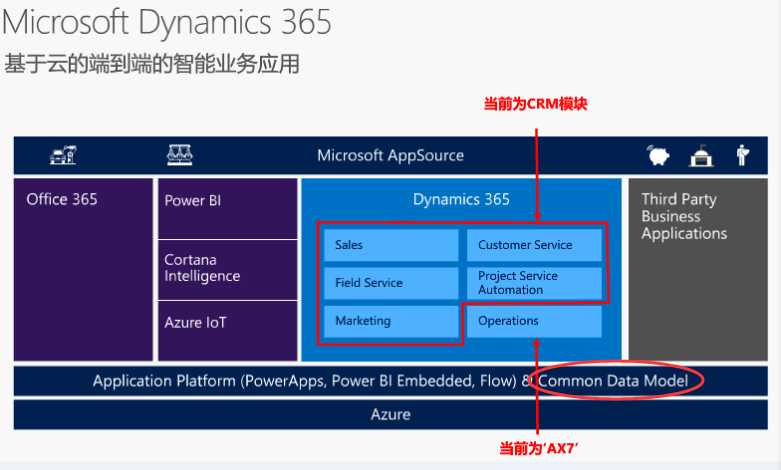Click the scales of justice icon
Image resolution: width=781 pixels, height=470 pixels.
(x=179, y=155)
